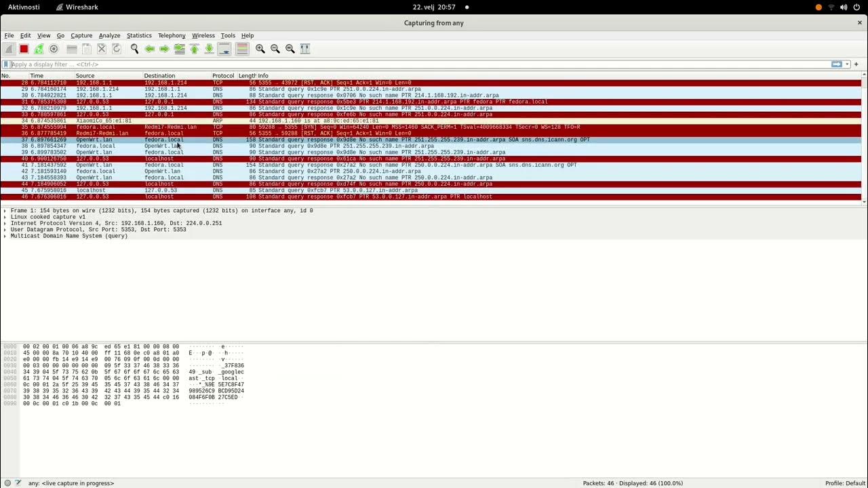This screenshot has height=488, width=868.
Task: Open the Statistics menu
Action: tap(139, 35)
